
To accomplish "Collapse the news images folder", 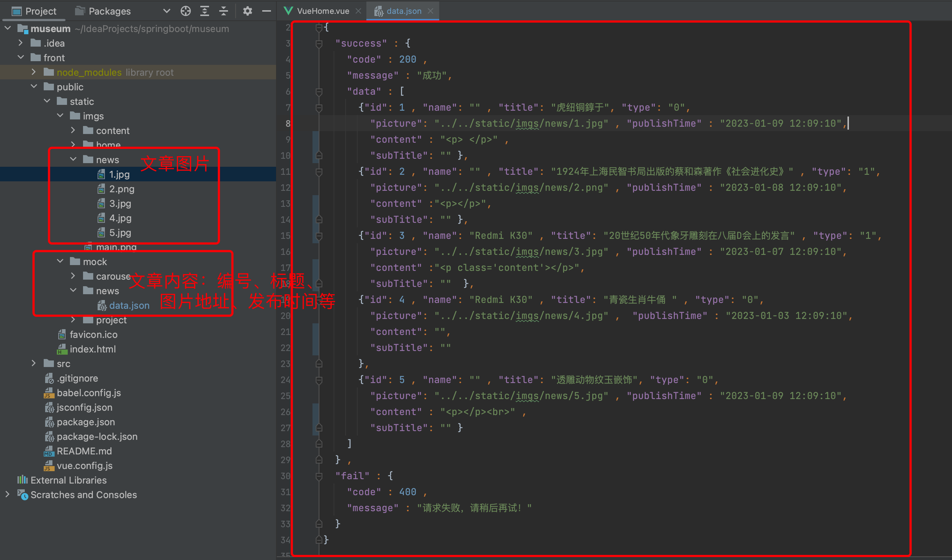I will [x=73, y=159].
